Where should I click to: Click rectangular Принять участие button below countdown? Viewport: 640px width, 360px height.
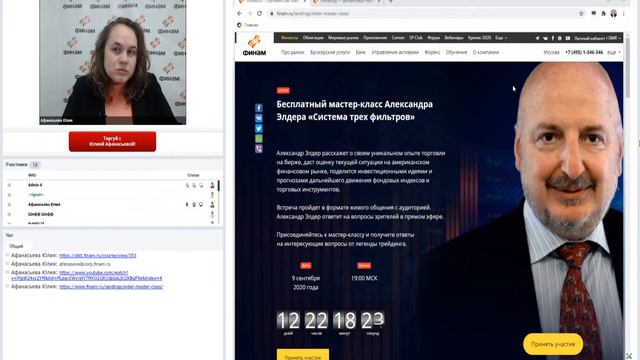pyautogui.click(x=302, y=355)
